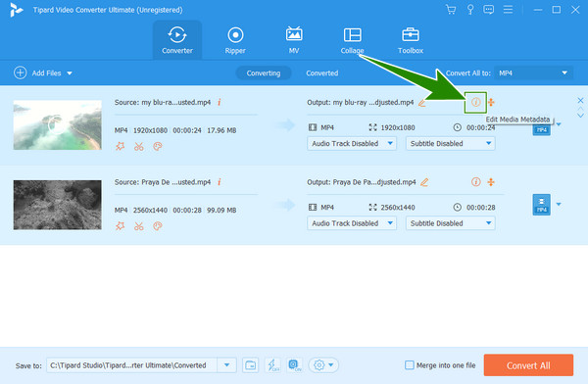
Task: Open Subtitle dropdown for my blu-ray video
Action: point(451,143)
